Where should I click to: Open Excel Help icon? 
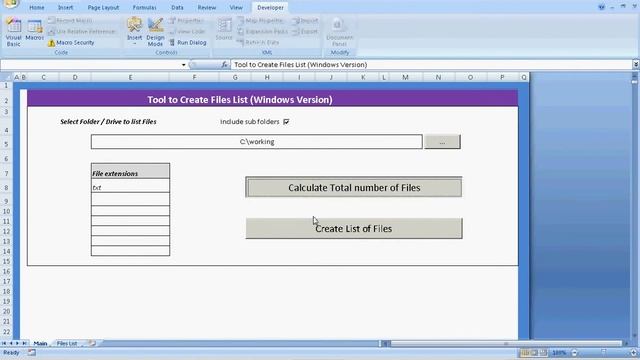[x=601, y=7]
